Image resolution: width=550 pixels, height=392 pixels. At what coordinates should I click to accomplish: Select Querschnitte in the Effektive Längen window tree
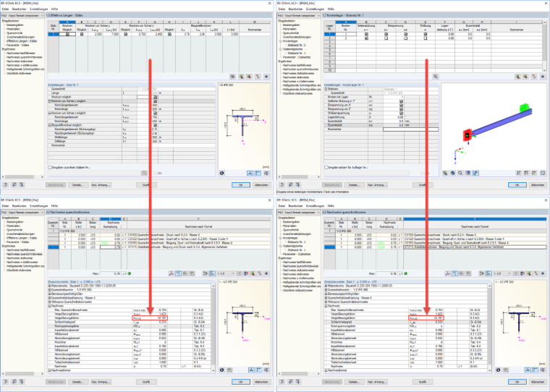pyautogui.click(x=14, y=33)
